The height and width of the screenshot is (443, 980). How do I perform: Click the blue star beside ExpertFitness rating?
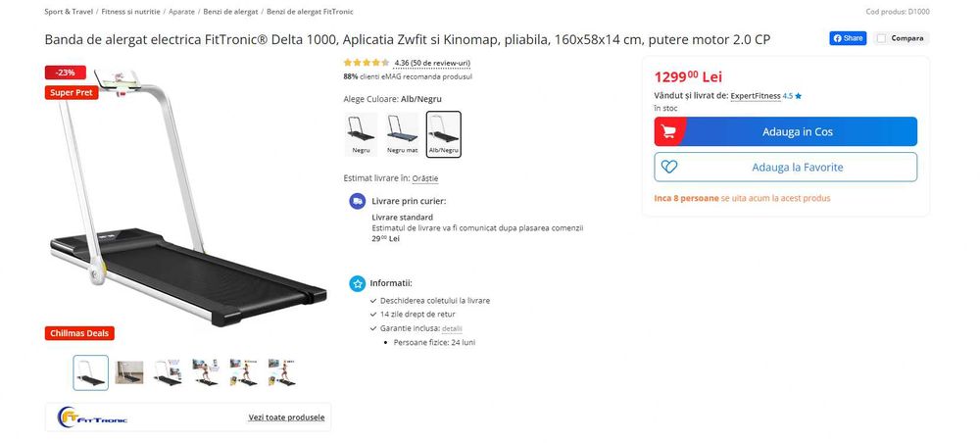(798, 96)
